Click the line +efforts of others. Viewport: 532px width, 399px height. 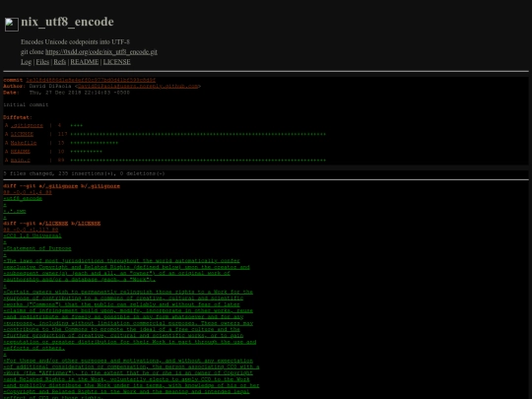pos(33,348)
